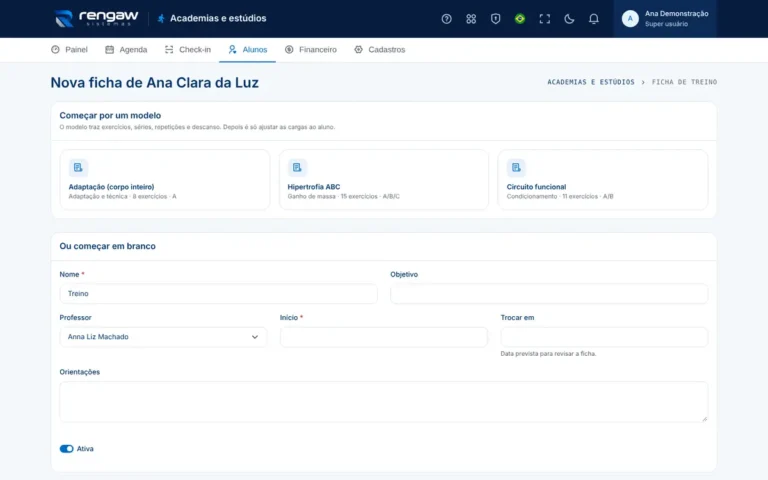Select the Alunos tab

(247, 49)
